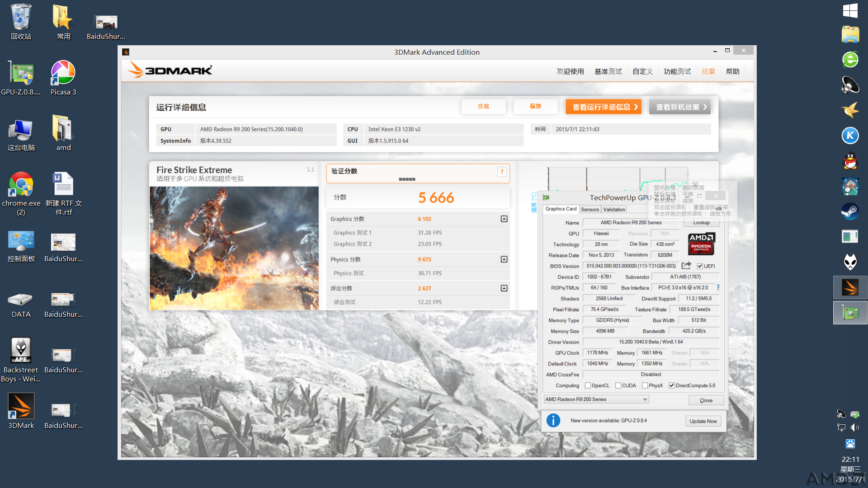Image resolution: width=868 pixels, height=488 pixels.
Task: Switch to GPU-Z Sensors tab
Action: 590,210
